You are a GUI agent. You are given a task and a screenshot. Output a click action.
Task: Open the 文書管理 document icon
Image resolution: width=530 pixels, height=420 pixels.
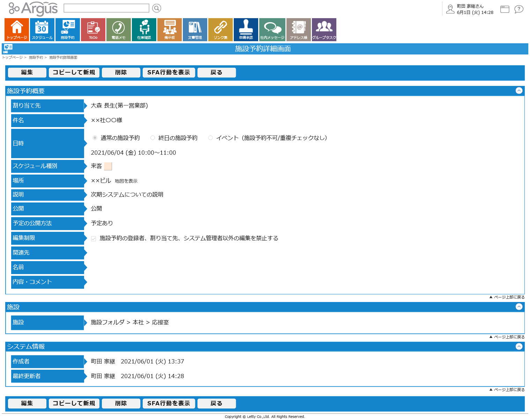point(195,30)
